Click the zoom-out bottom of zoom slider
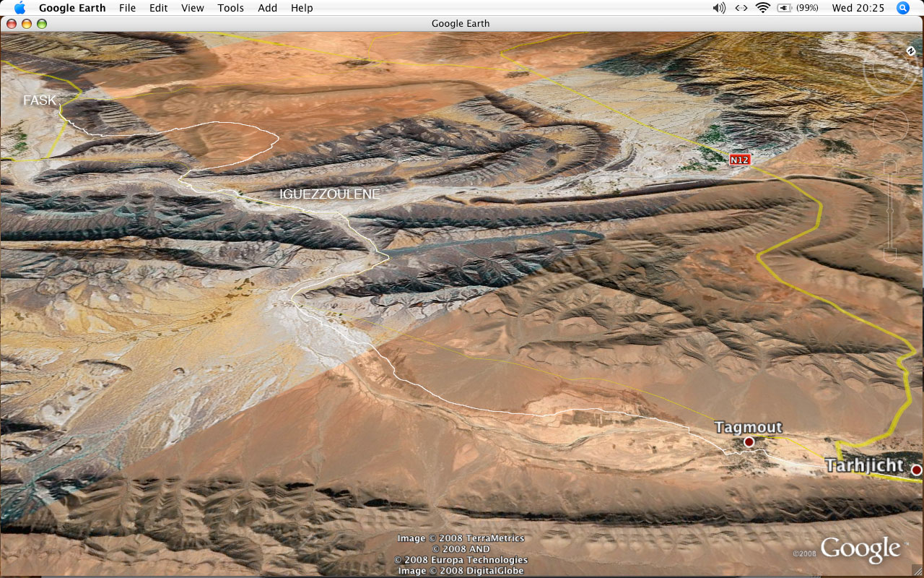The image size is (924, 578). click(889, 254)
